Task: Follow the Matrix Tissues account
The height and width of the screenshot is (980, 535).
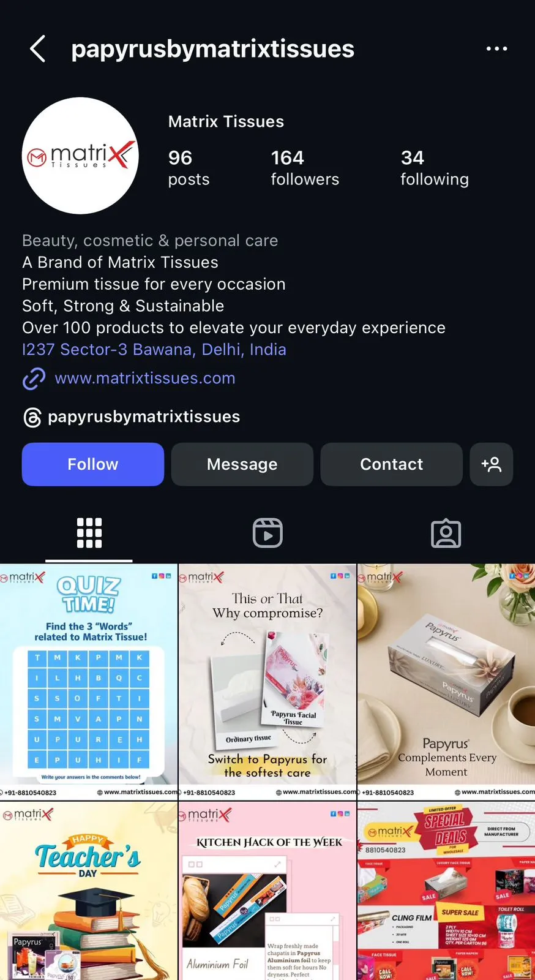Action: [x=93, y=464]
